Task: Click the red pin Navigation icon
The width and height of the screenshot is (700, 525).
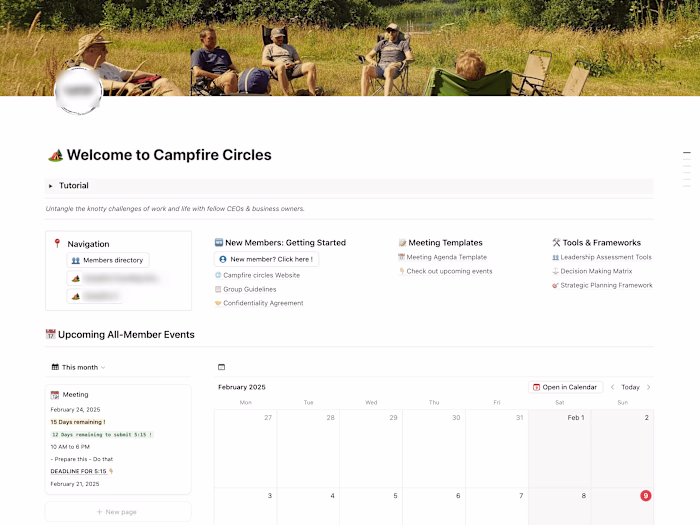Action: tap(57, 243)
